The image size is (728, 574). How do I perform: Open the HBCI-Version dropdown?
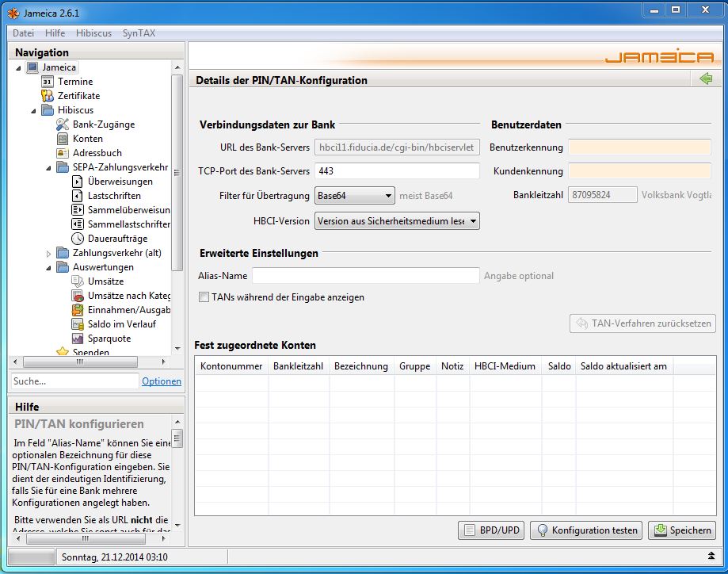[397, 220]
